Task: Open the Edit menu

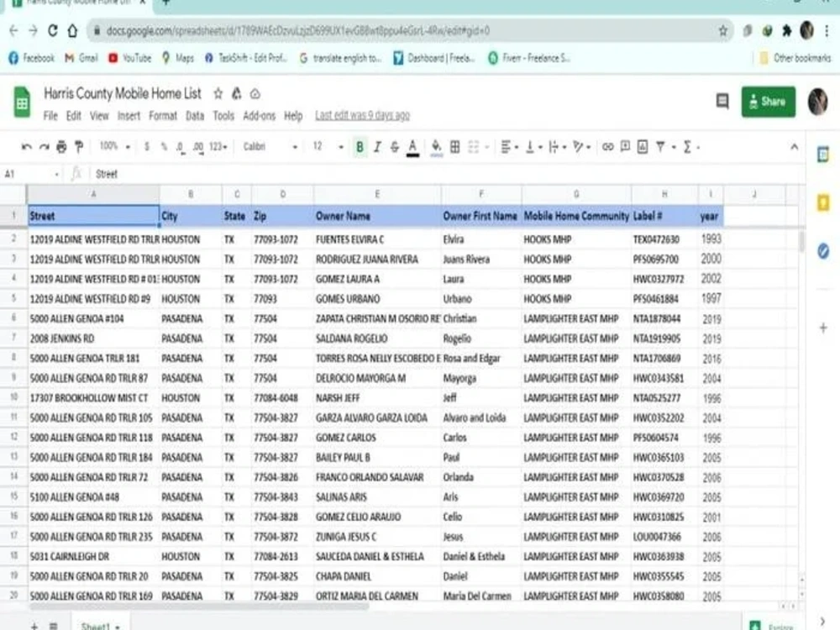Action: (73, 116)
